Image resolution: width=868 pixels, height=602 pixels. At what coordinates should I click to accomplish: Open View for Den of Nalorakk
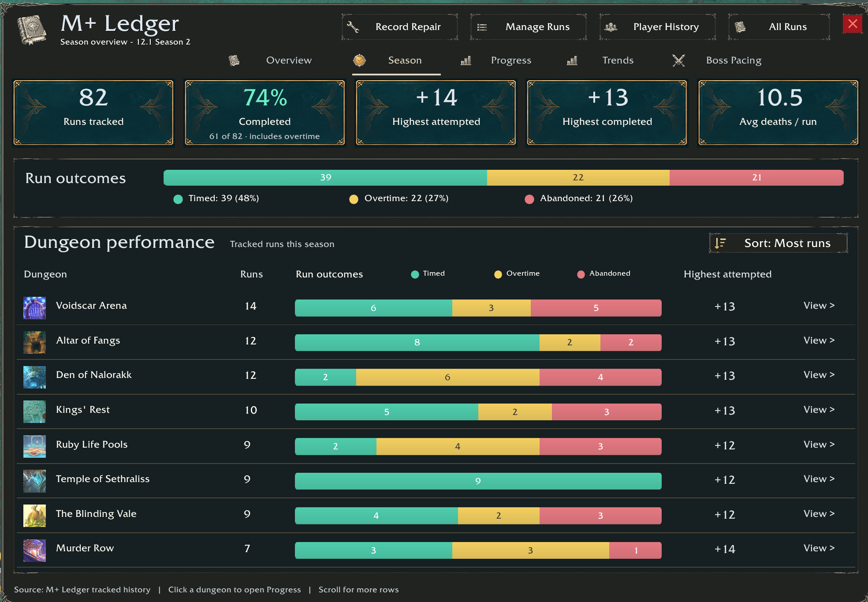click(819, 375)
